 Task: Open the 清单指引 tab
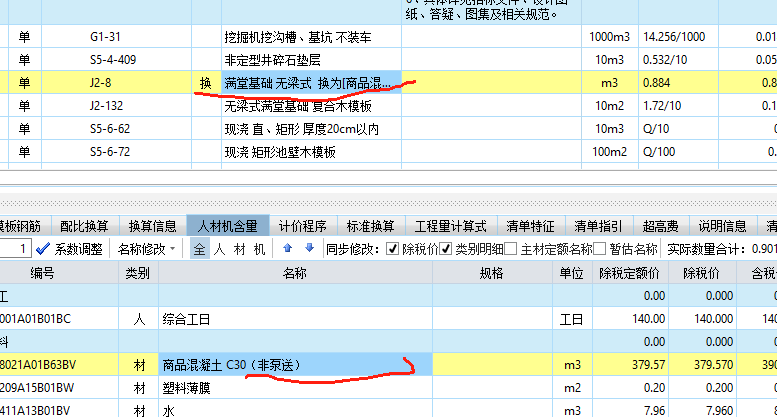coord(598,226)
